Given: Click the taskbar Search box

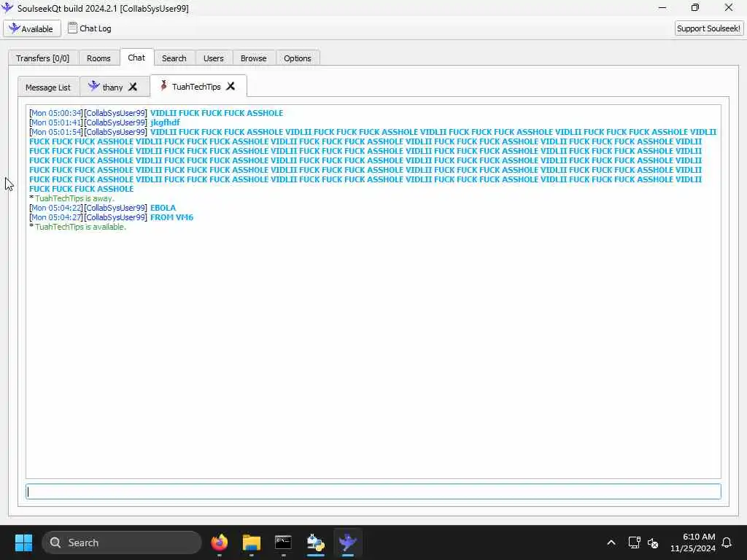Looking at the screenshot, I should click(122, 542).
